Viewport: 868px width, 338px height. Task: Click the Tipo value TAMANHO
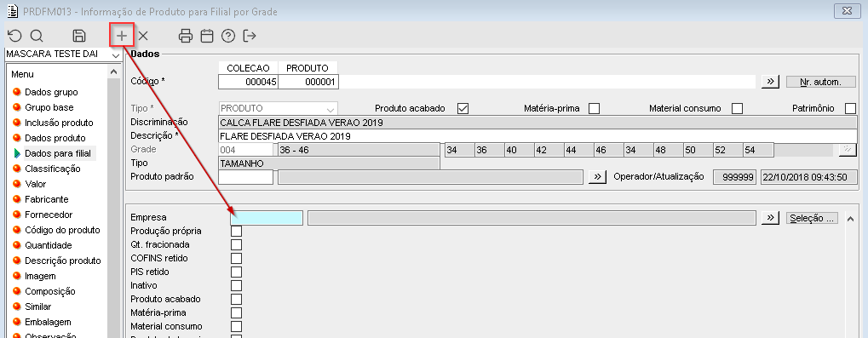tap(330, 163)
